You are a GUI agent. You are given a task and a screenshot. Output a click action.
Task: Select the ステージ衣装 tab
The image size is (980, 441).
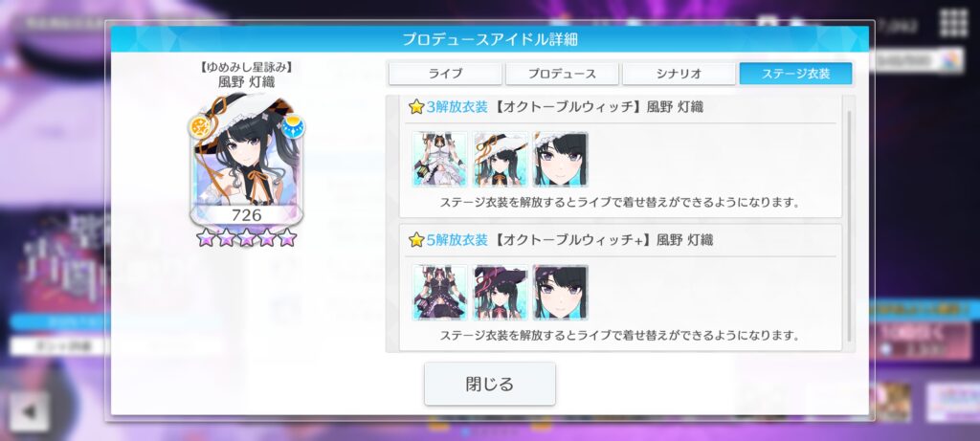pos(795,73)
